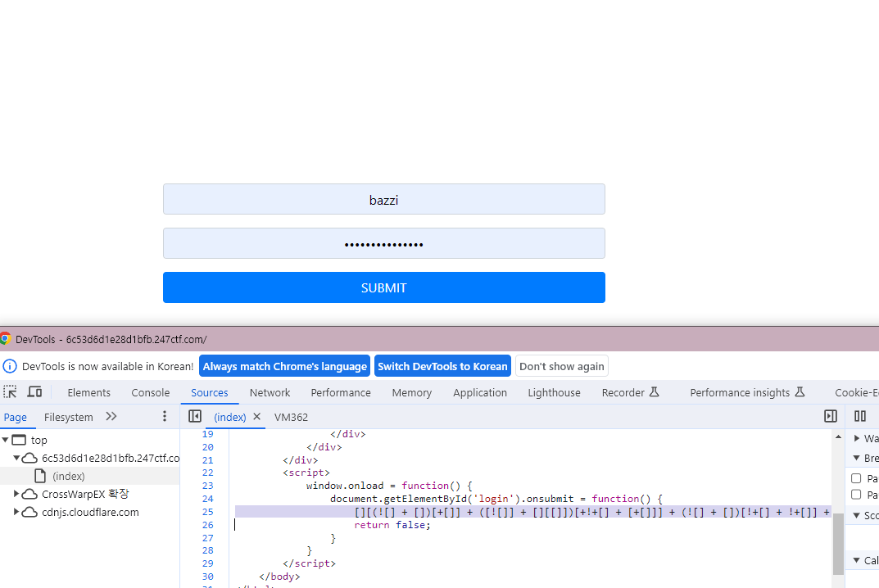879x588 pixels.
Task: Click Switch DevTools to Korean button
Action: coord(442,366)
